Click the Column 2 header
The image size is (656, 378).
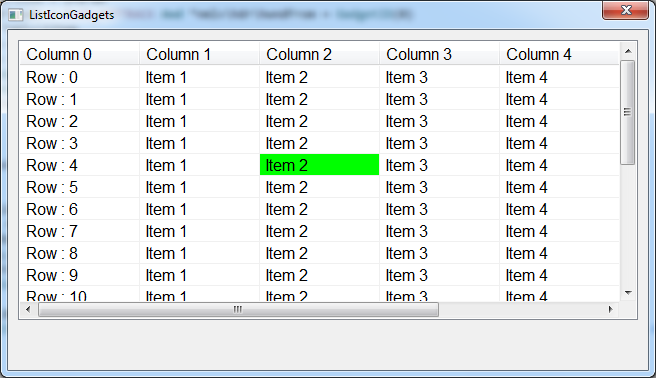[320, 54]
